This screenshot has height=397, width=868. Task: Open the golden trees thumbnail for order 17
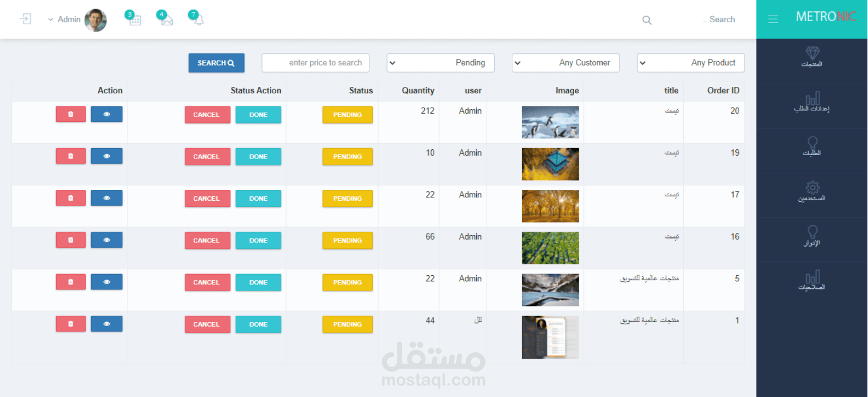[550, 206]
